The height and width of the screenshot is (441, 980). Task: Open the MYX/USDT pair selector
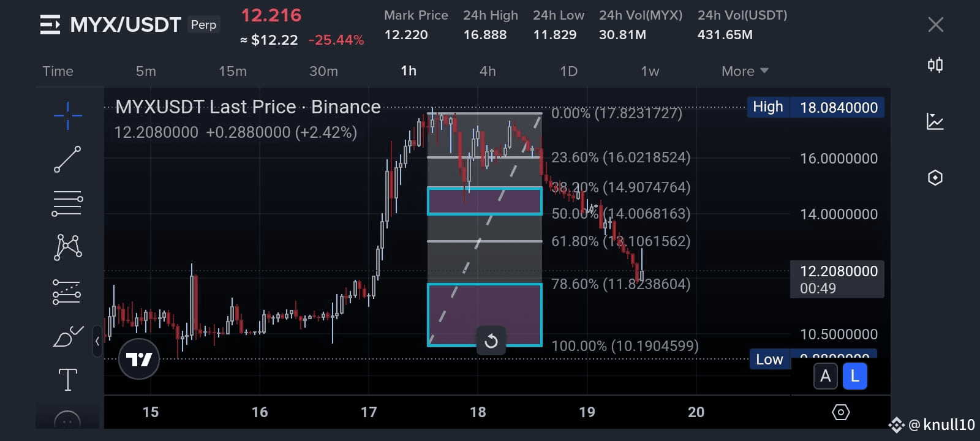click(x=126, y=24)
